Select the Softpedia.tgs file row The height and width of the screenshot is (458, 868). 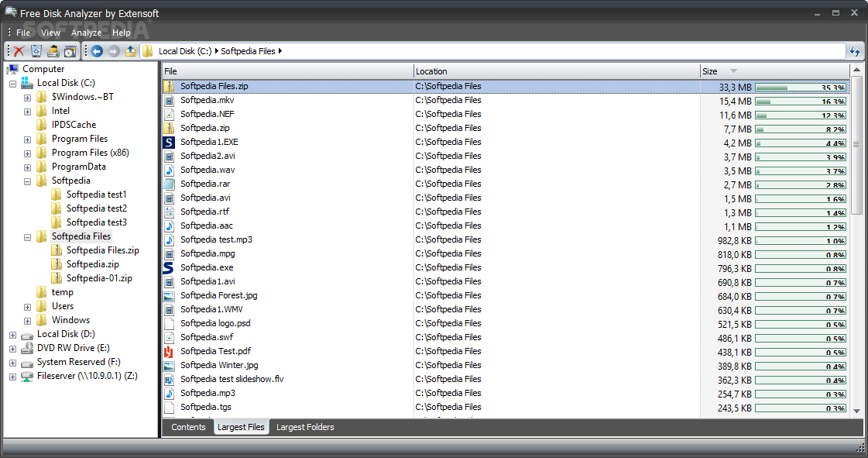tap(506, 407)
